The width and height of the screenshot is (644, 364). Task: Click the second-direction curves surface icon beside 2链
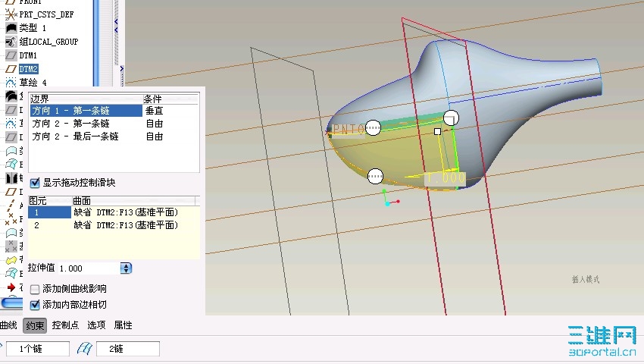point(85,349)
